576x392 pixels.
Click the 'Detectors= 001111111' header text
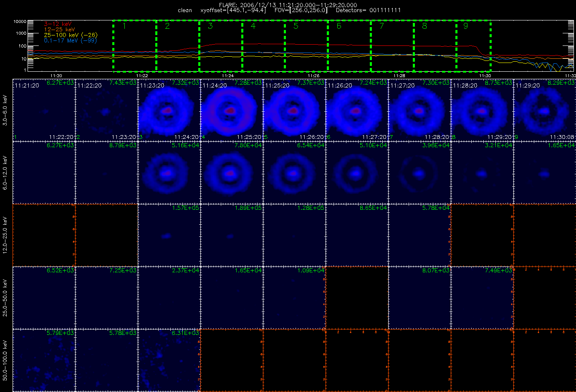[x=368, y=10]
